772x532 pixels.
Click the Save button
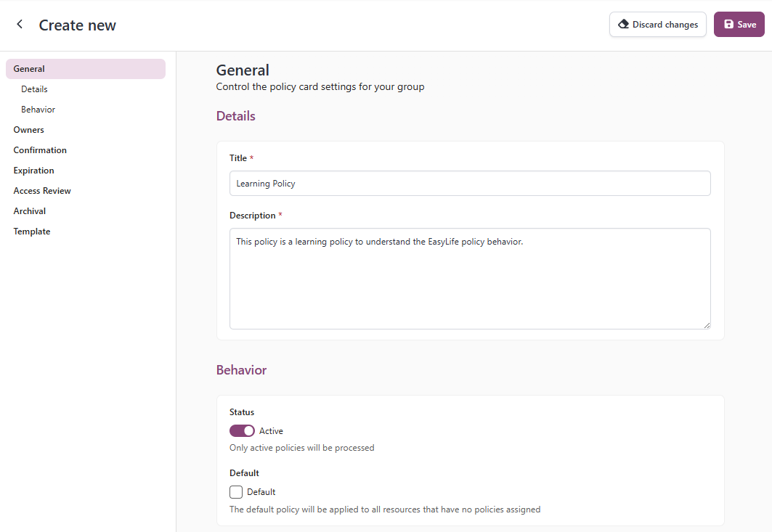pyautogui.click(x=739, y=24)
